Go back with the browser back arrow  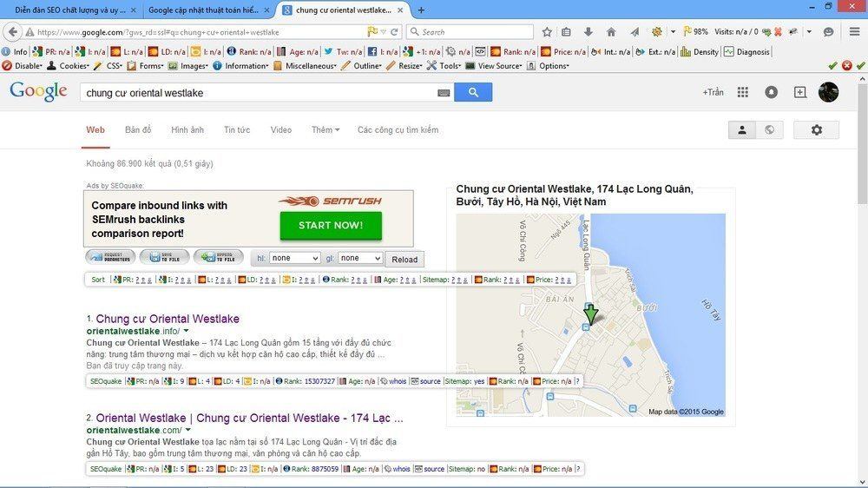(13, 32)
